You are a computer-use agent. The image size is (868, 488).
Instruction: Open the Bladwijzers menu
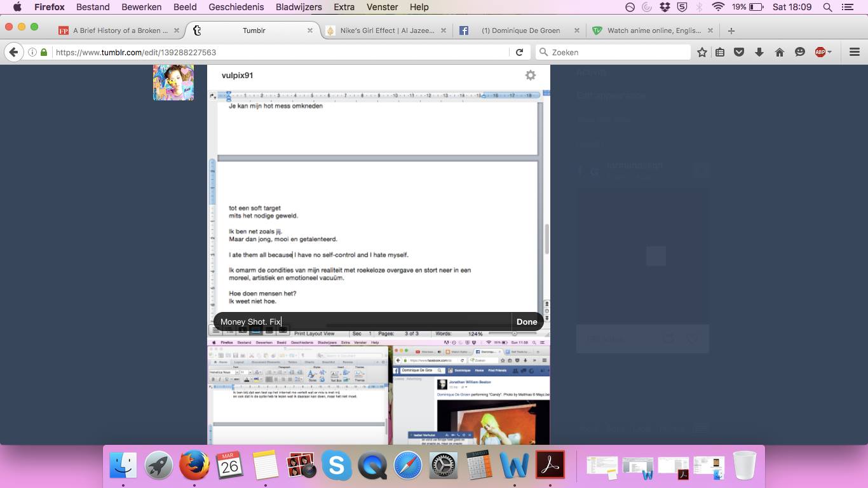point(299,7)
